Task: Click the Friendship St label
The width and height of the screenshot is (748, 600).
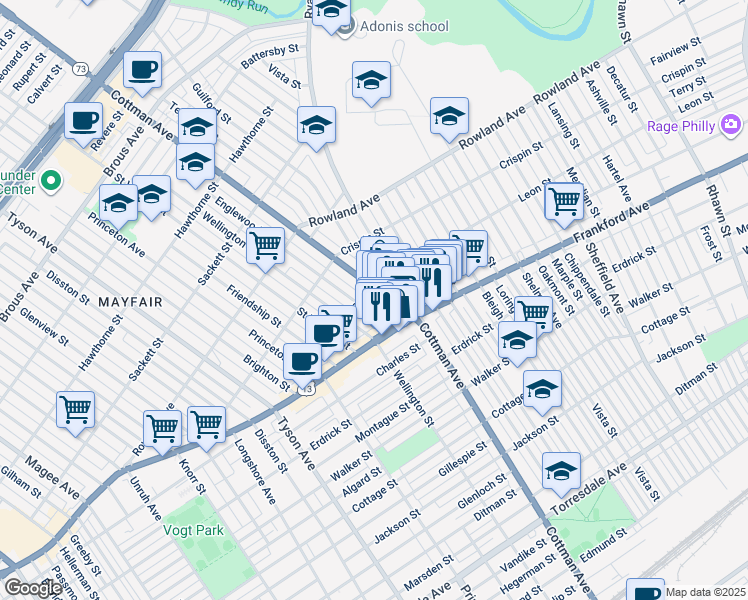Action: coord(254,306)
